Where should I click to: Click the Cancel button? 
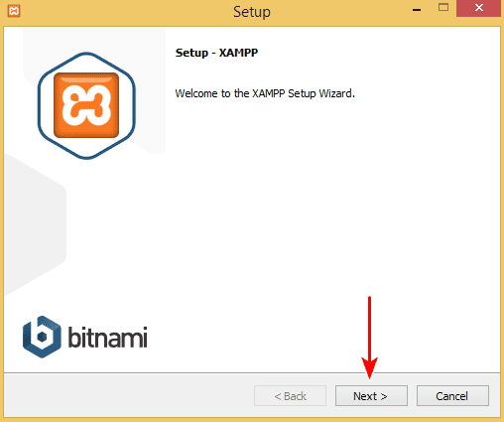452,395
